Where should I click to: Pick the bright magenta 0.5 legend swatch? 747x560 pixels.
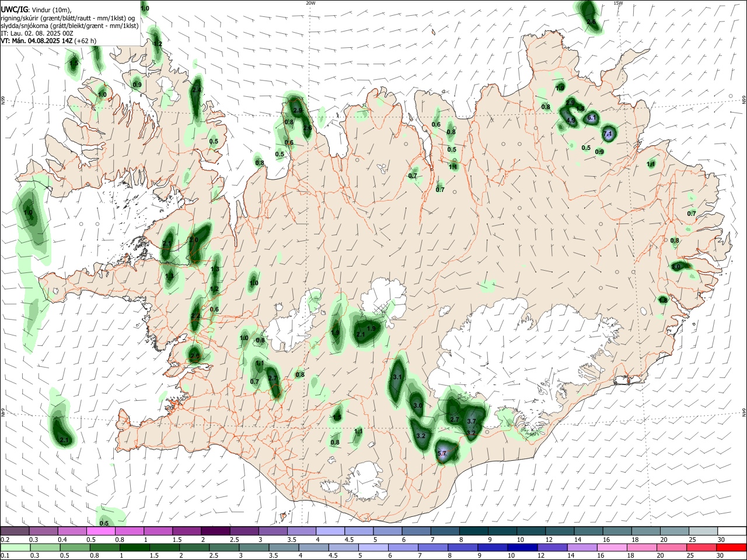(101, 531)
